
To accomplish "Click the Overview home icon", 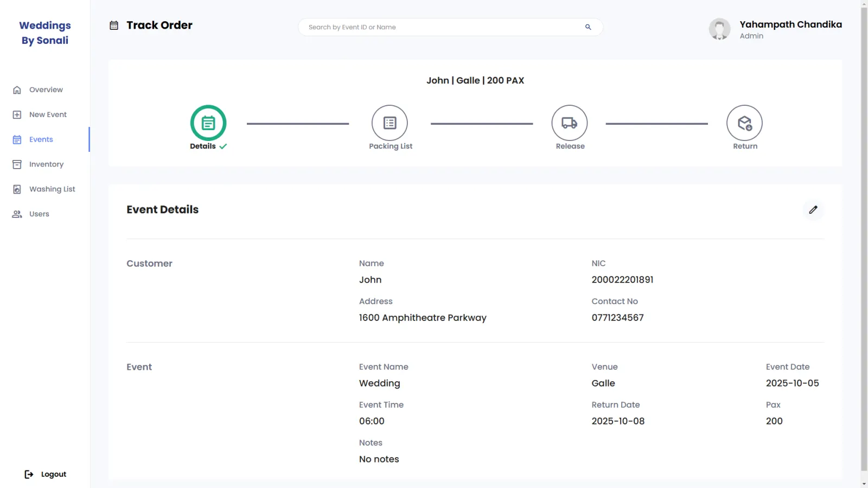I will tap(17, 90).
